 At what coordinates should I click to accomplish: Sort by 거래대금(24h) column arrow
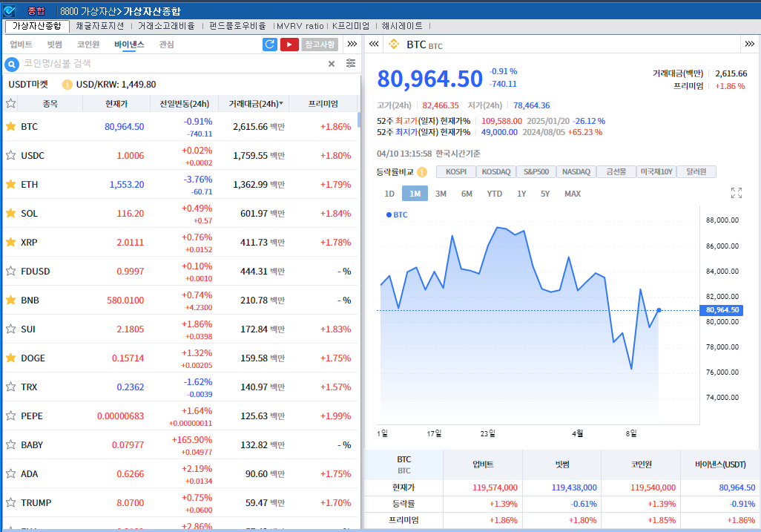(281, 104)
